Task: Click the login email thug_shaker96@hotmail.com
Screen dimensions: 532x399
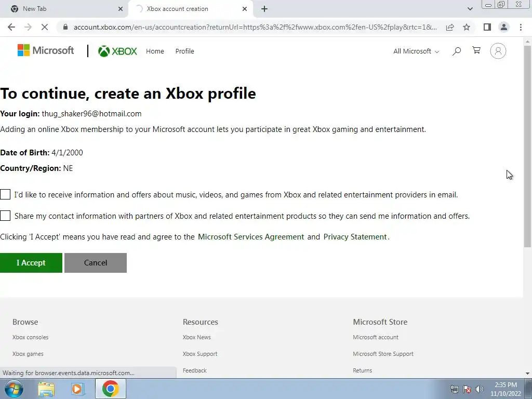Action: tap(91, 114)
